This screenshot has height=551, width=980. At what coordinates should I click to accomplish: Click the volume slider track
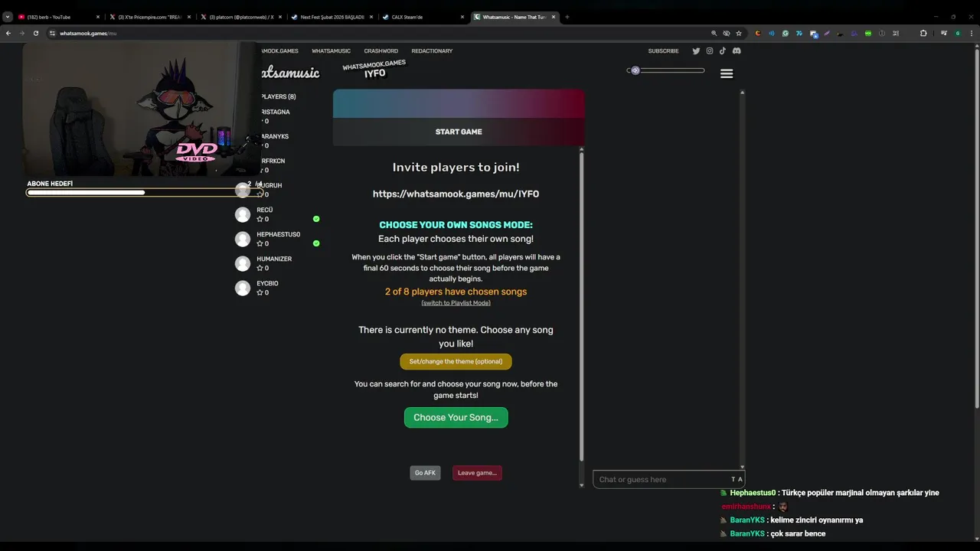666,70
